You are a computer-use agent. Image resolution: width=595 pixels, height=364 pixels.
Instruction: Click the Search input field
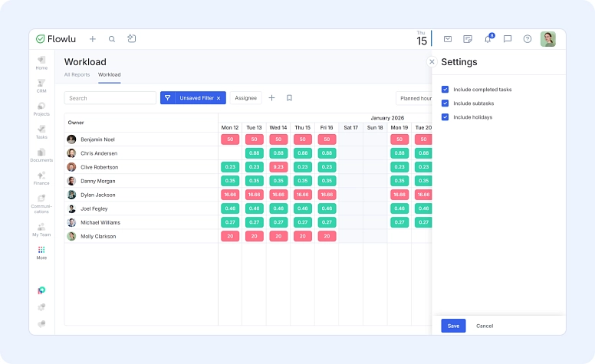pos(110,98)
